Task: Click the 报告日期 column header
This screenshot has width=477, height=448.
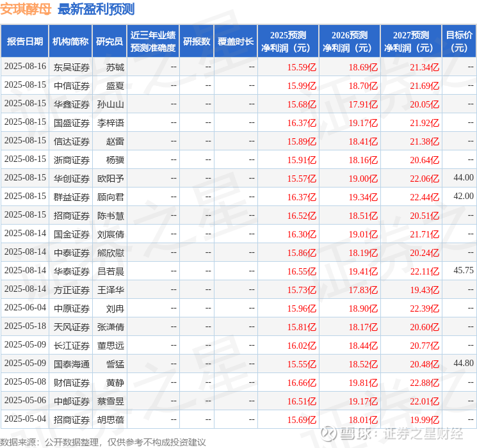Action: click(24, 42)
